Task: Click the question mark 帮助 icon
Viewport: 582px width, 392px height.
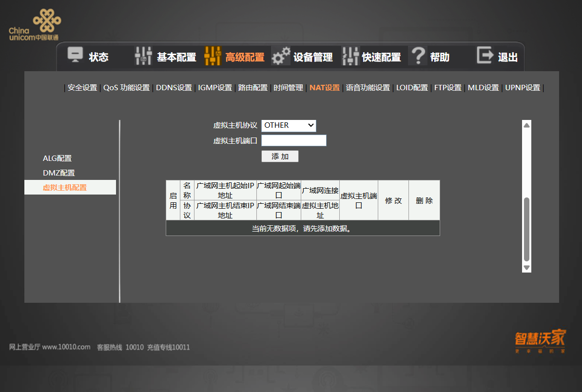Action: pyautogui.click(x=417, y=56)
